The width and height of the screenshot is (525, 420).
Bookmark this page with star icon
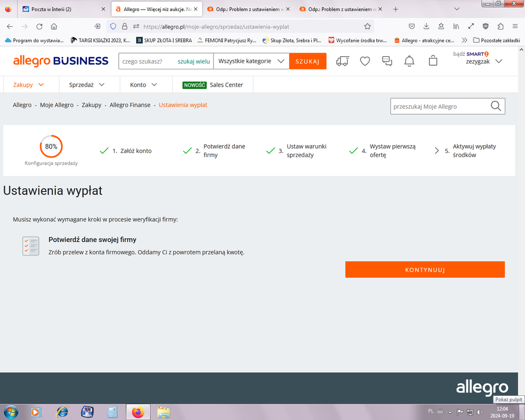pos(367,26)
